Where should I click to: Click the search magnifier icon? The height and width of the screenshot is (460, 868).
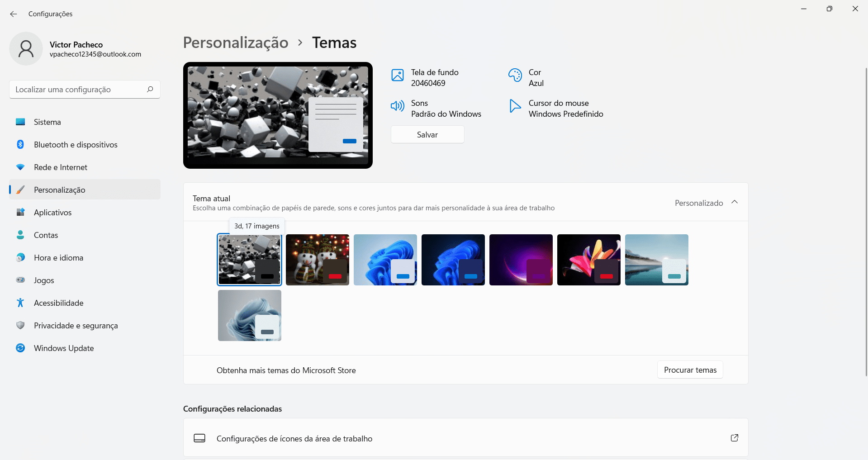(150, 89)
